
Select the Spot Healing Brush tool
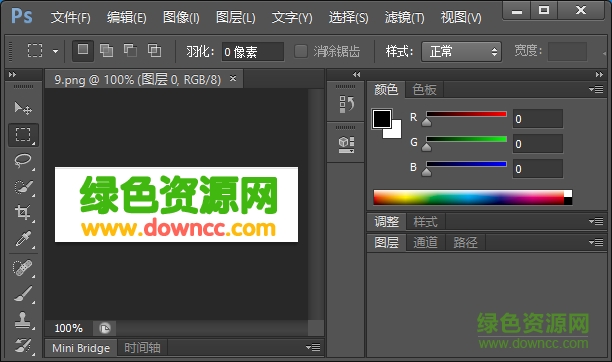23,268
